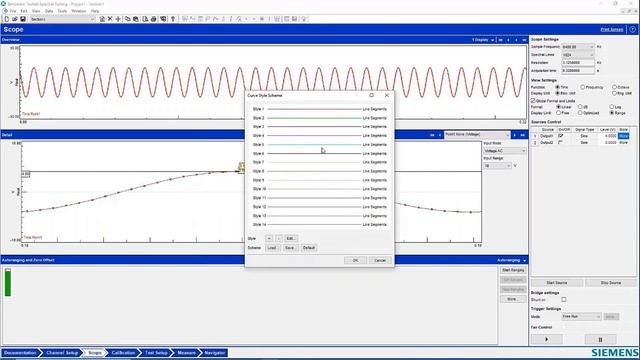The image size is (640, 360).
Task: Choose the dB format radio button
Action: click(x=580, y=107)
